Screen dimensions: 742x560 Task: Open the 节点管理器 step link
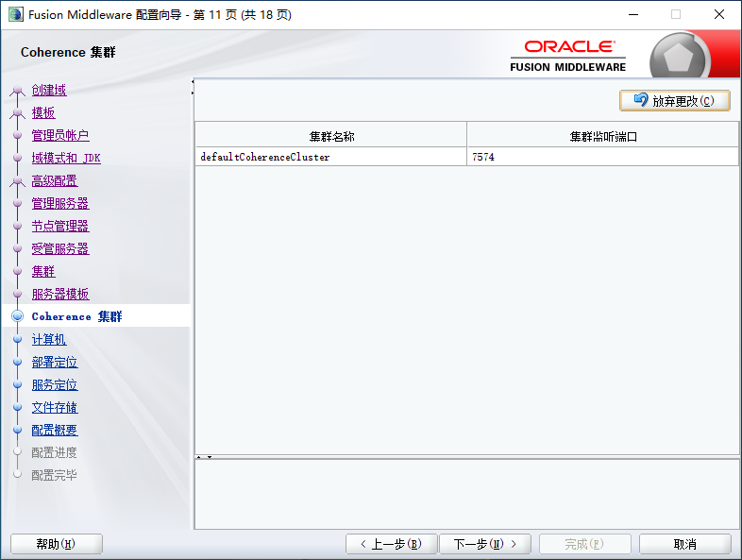pos(60,227)
